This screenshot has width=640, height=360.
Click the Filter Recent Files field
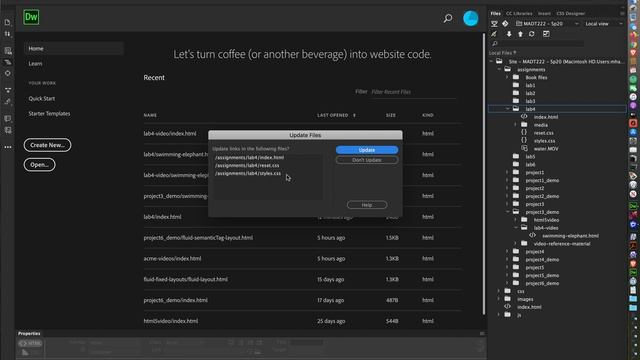pos(413,92)
